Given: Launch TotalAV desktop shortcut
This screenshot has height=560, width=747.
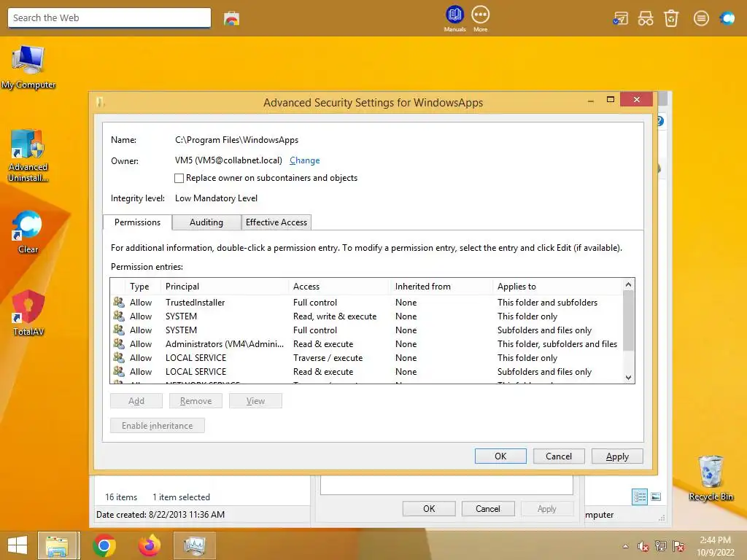Looking at the screenshot, I should pyautogui.click(x=28, y=314).
